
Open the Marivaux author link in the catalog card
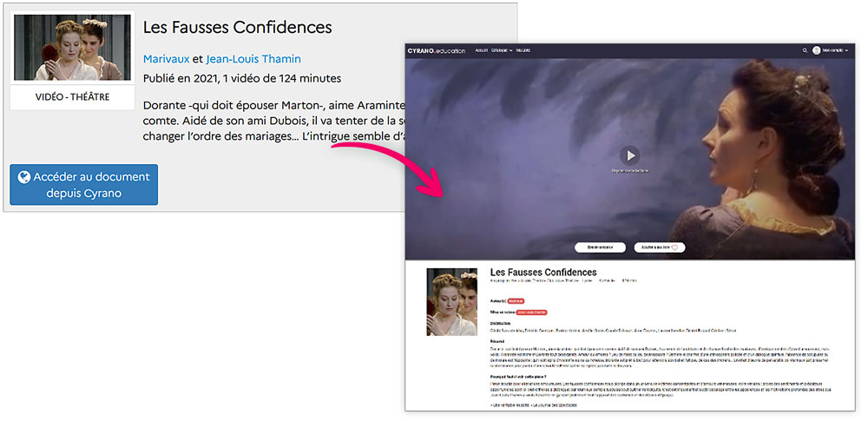click(x=166, y=59)
